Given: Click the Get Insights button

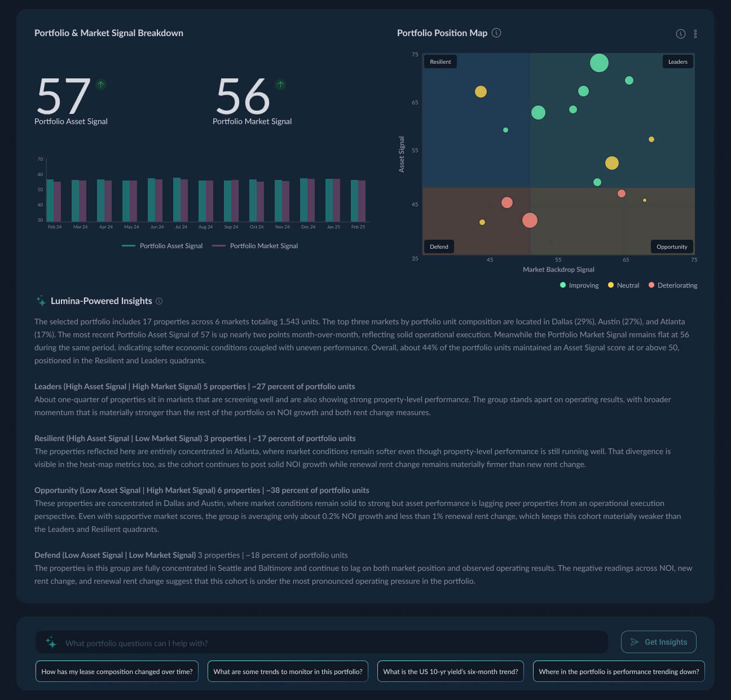Looking at the screenshot, I should pyautogui.click(x=659, y=642).
